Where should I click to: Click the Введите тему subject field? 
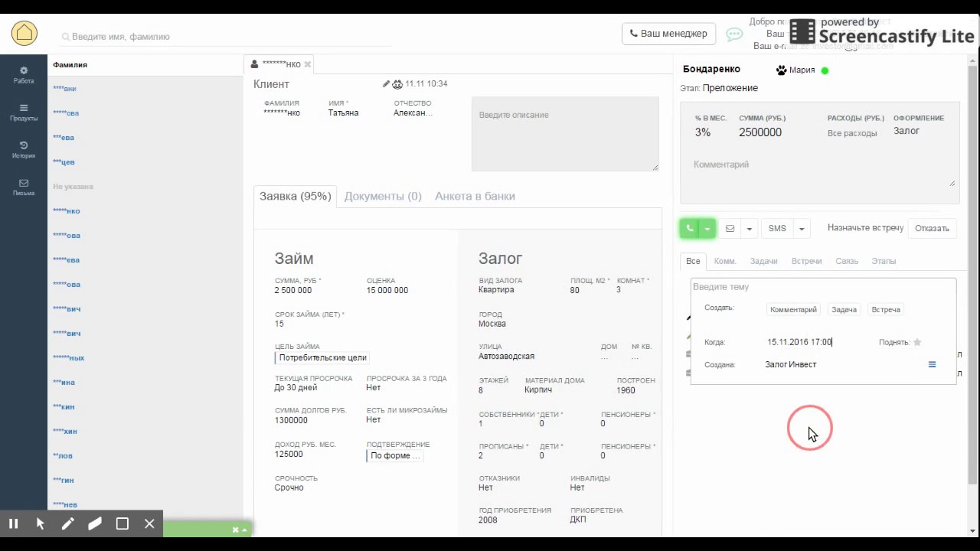click(x=823, y=287)
